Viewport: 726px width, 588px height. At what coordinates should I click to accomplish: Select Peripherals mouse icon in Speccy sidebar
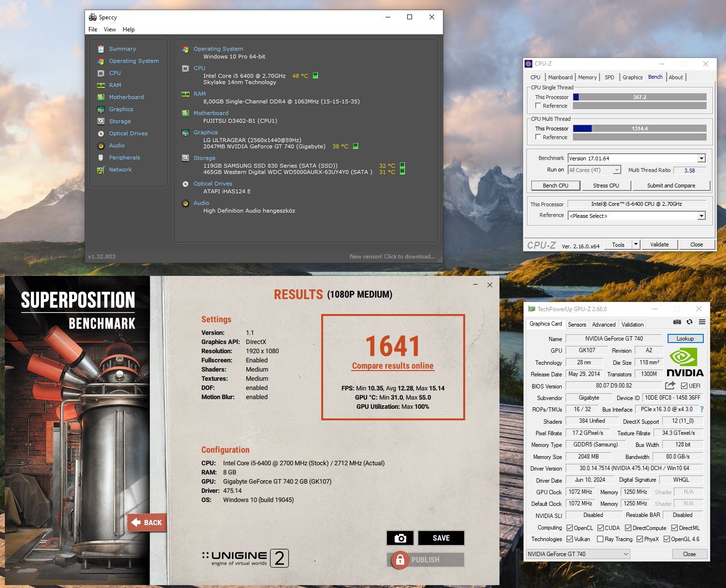(x=100, y=158)
